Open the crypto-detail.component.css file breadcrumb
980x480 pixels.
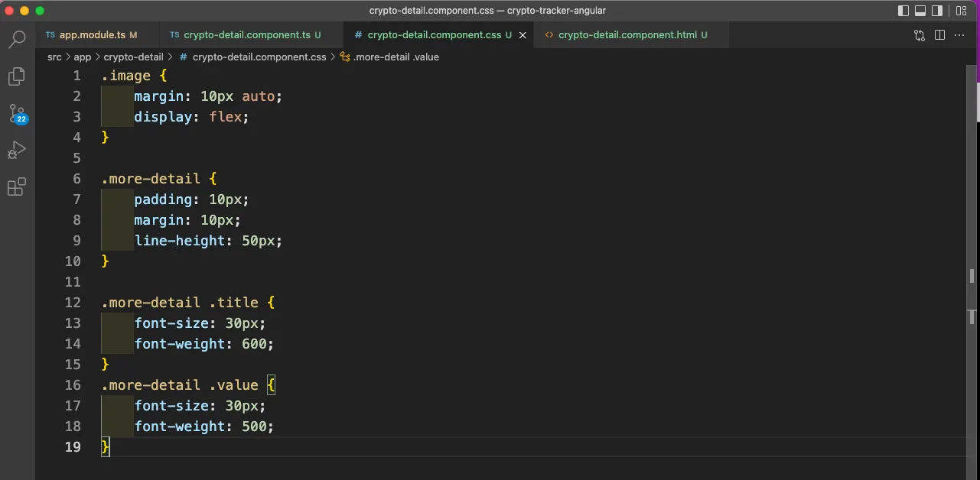[252, 57]
